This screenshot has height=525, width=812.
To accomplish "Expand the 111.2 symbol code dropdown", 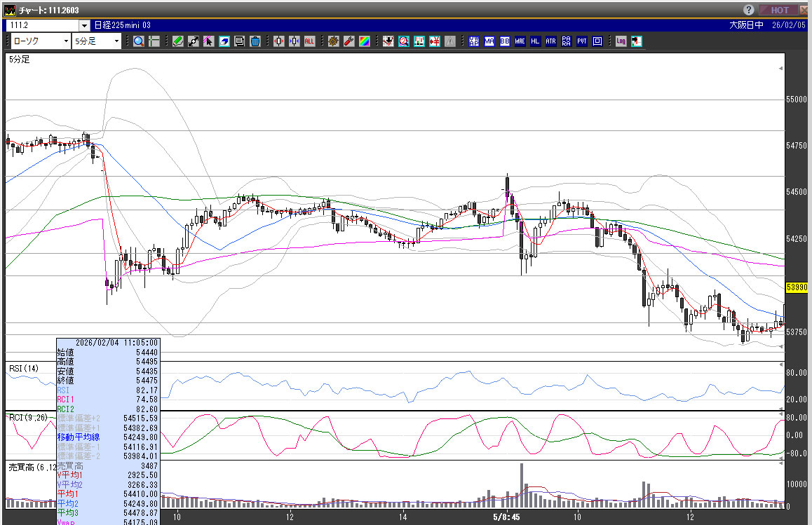I will (84, 25).
